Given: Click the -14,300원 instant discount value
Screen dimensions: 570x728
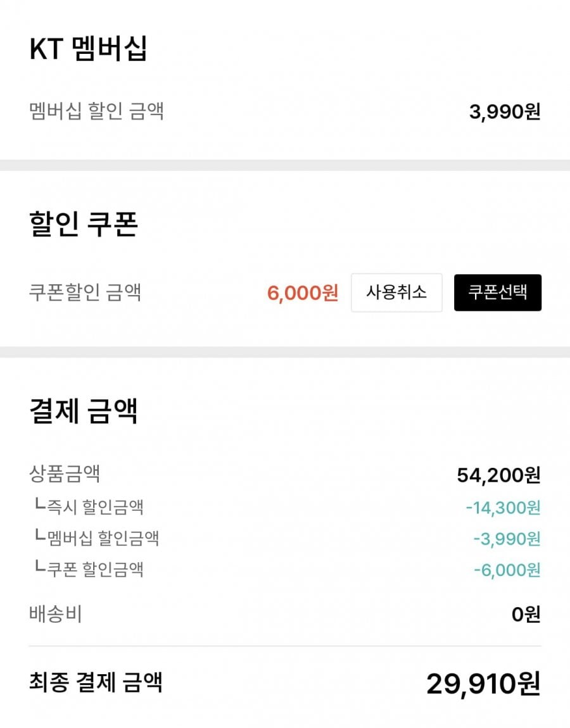Looking at the screenshot, I should tap(503, 508).
